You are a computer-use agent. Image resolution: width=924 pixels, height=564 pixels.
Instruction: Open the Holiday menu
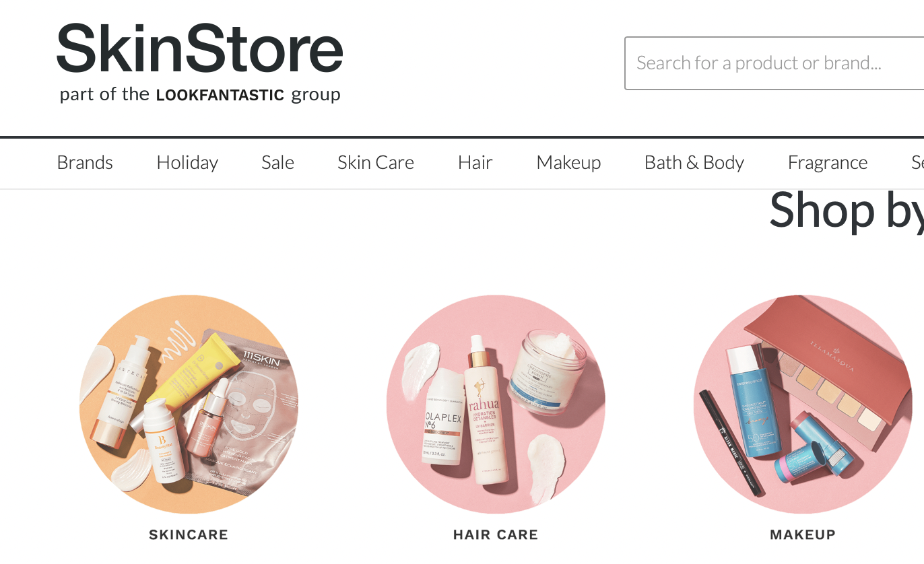pyautogui.click(x=187, y=162)
